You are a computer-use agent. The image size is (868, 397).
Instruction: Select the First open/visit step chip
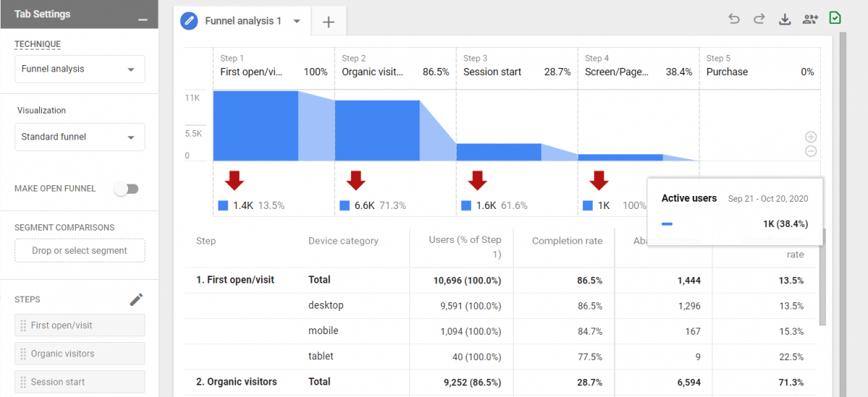[80, 325]
